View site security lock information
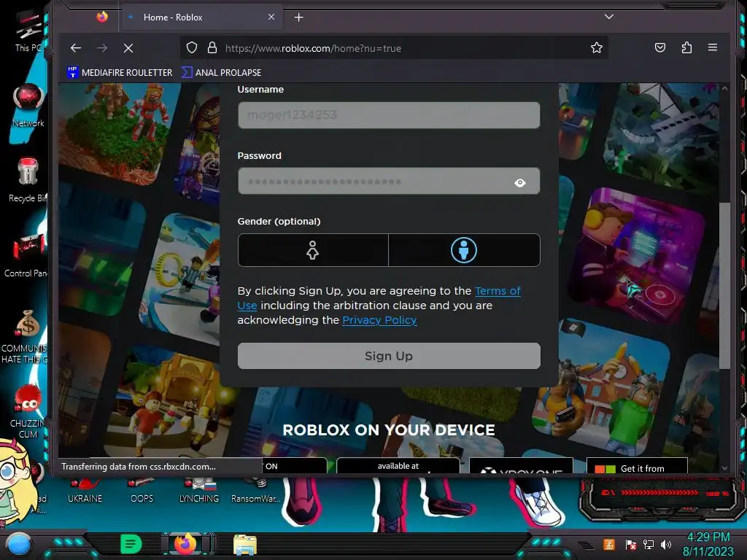747x560 pixels. (212, 48)
